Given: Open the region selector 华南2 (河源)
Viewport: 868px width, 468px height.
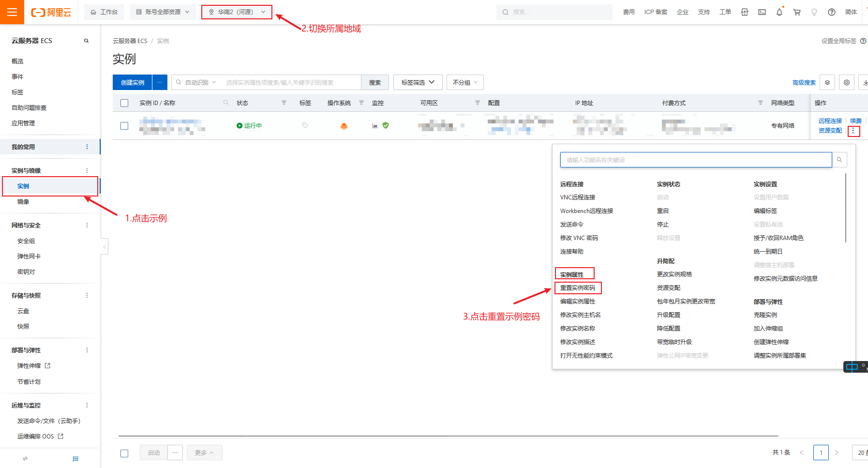Looking at the screenshot, I should (x=237, y=12).
